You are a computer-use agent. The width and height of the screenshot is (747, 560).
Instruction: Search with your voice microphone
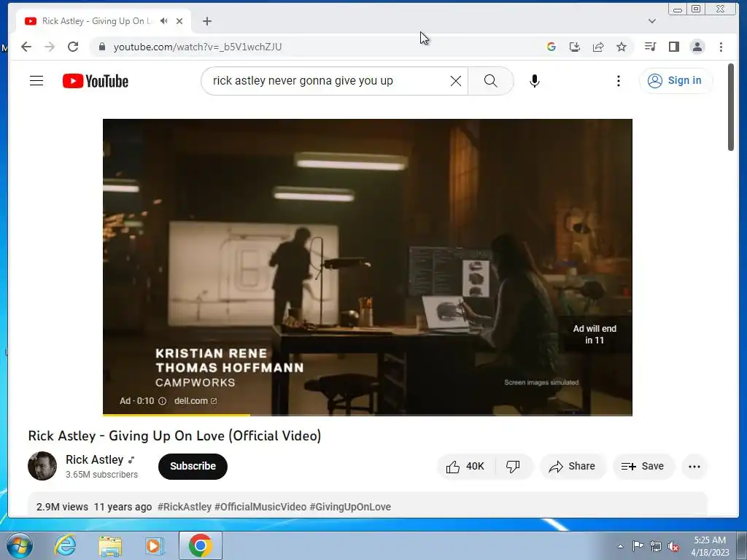[535, 81]
